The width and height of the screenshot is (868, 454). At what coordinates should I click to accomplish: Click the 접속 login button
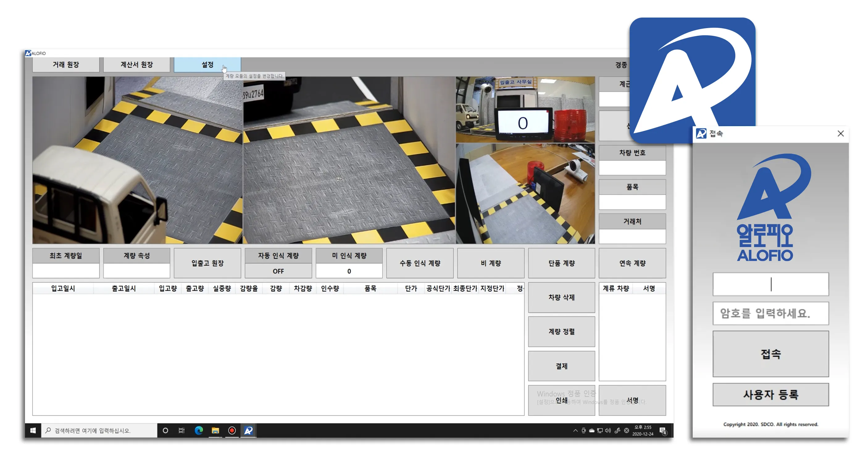pos(771,354)
